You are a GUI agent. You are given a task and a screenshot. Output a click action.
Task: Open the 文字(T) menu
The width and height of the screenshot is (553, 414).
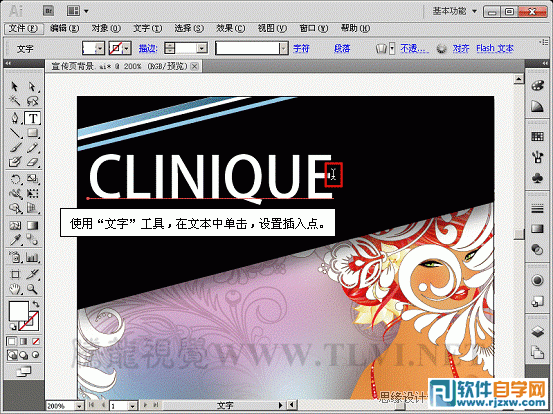coord(147,28)
